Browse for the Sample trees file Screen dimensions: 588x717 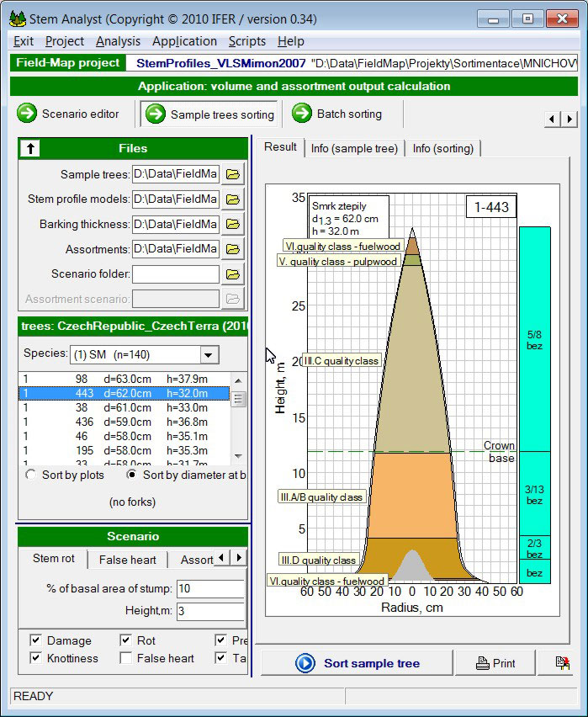pyautogui.click(x=232, y=175)
